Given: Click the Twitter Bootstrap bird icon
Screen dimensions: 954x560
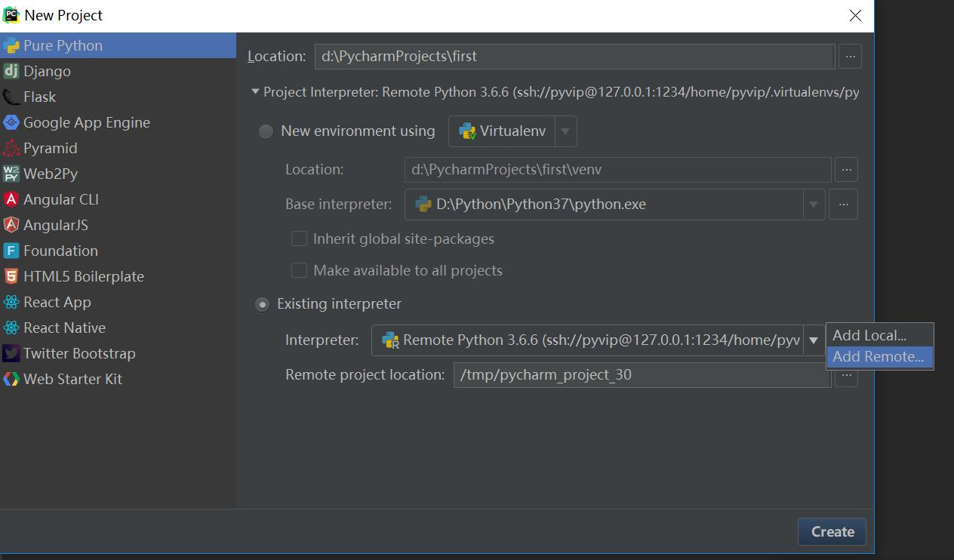Looking at the screenshot, I should click(11, 353).
